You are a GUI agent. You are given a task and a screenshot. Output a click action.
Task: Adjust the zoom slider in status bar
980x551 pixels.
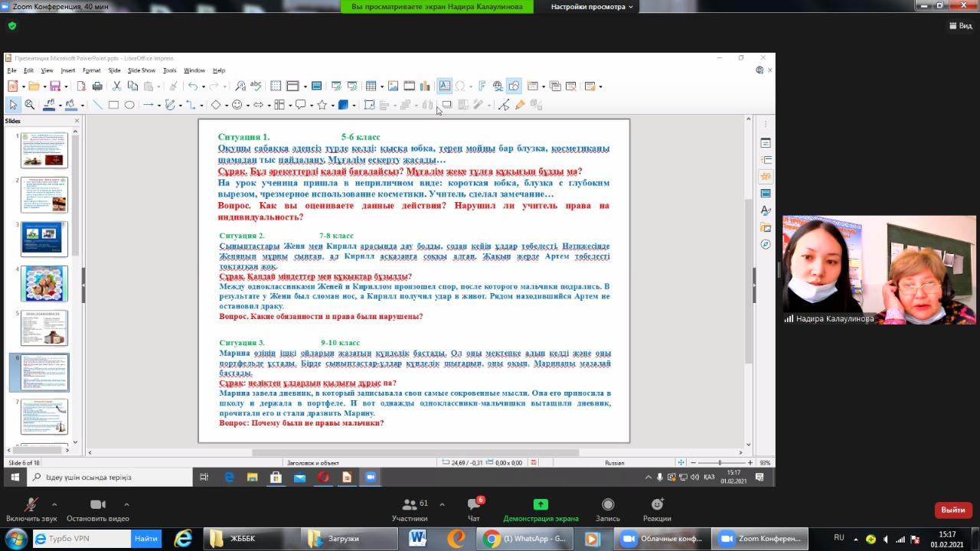(719, 463)
